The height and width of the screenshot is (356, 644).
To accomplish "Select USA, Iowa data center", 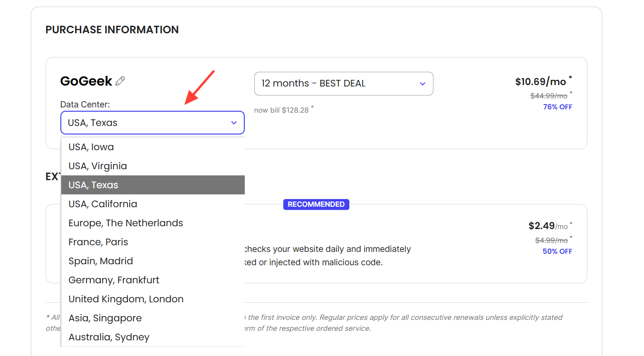I will click(153, 147).
